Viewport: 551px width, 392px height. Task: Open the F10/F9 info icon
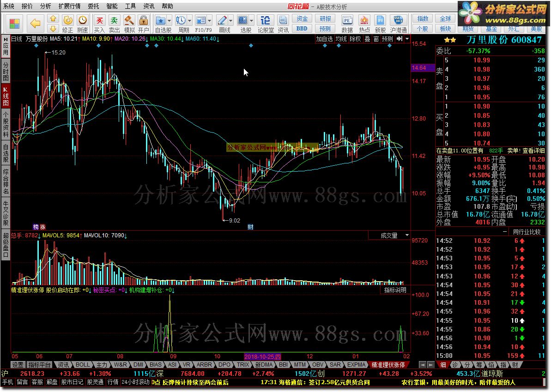point(201,20)
